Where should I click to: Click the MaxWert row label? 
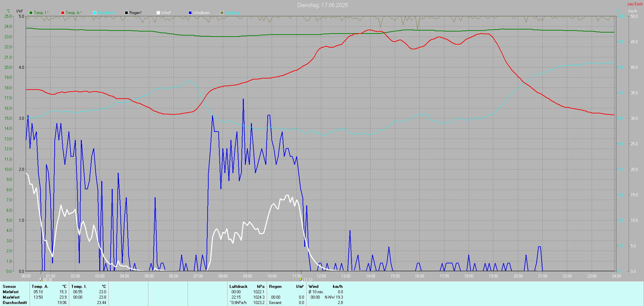tap(11, 297)
